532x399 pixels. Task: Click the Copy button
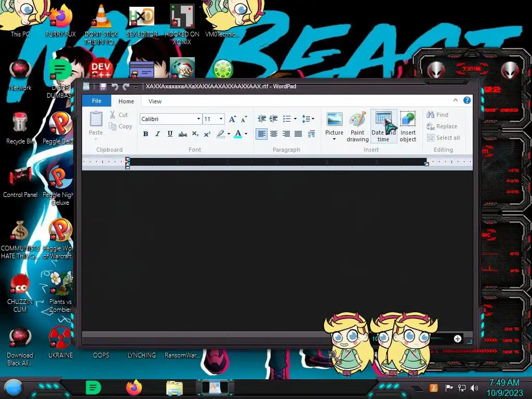pyautogui.click(x=120, y=126)
